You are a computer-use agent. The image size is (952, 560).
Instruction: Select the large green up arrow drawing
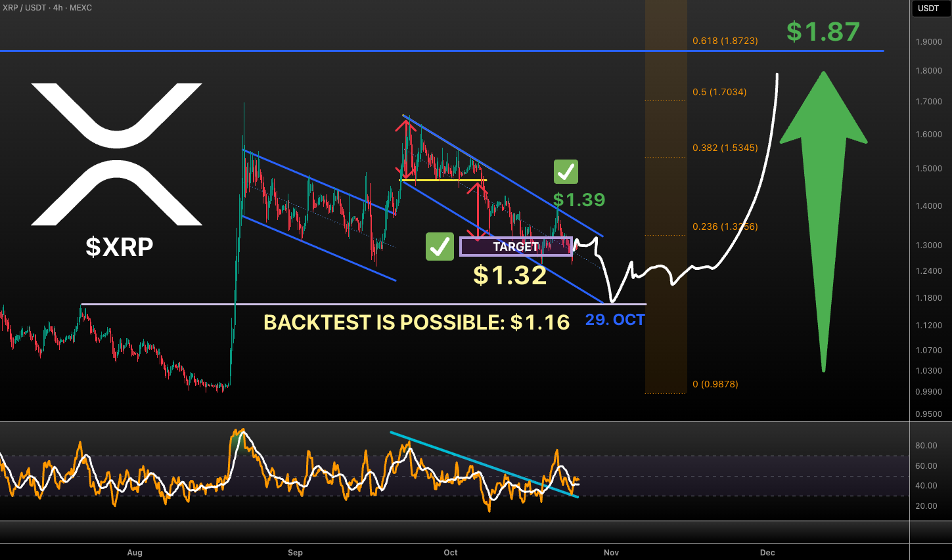(823, 221)
